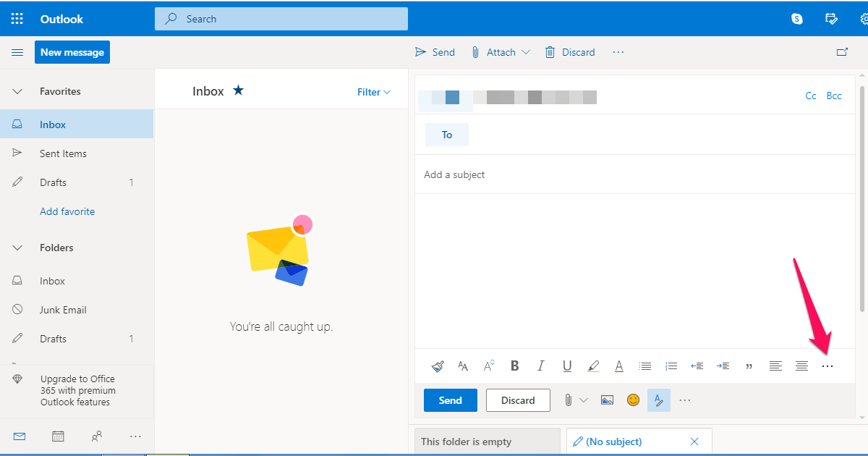
Task: Open the Junk Email folder
Action: tap(77, 310)
